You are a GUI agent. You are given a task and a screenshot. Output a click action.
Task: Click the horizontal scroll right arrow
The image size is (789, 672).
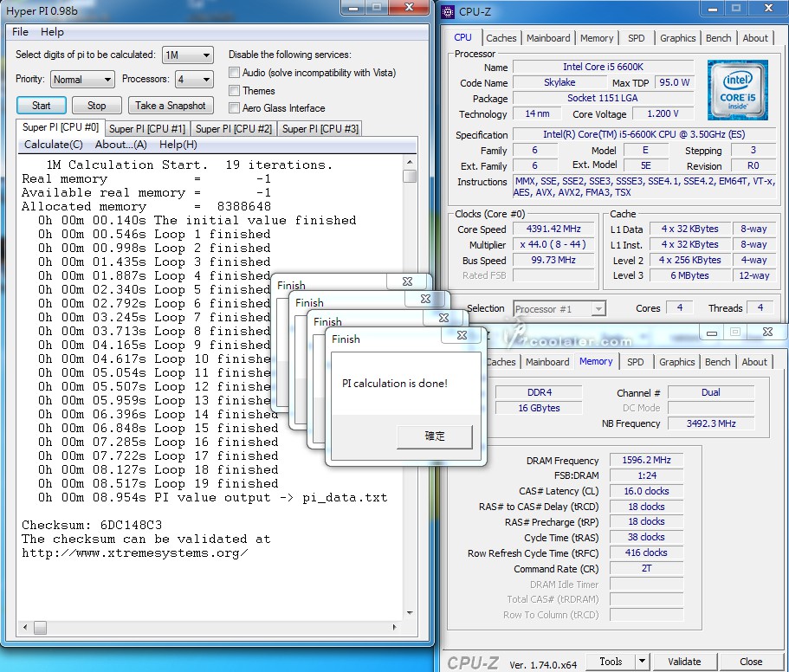click(395, 627)
